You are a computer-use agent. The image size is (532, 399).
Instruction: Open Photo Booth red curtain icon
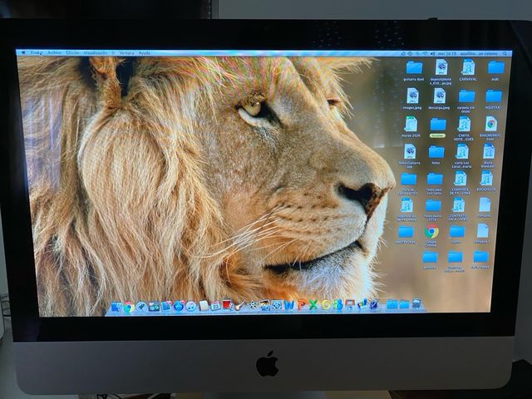(x=227, y=305)
